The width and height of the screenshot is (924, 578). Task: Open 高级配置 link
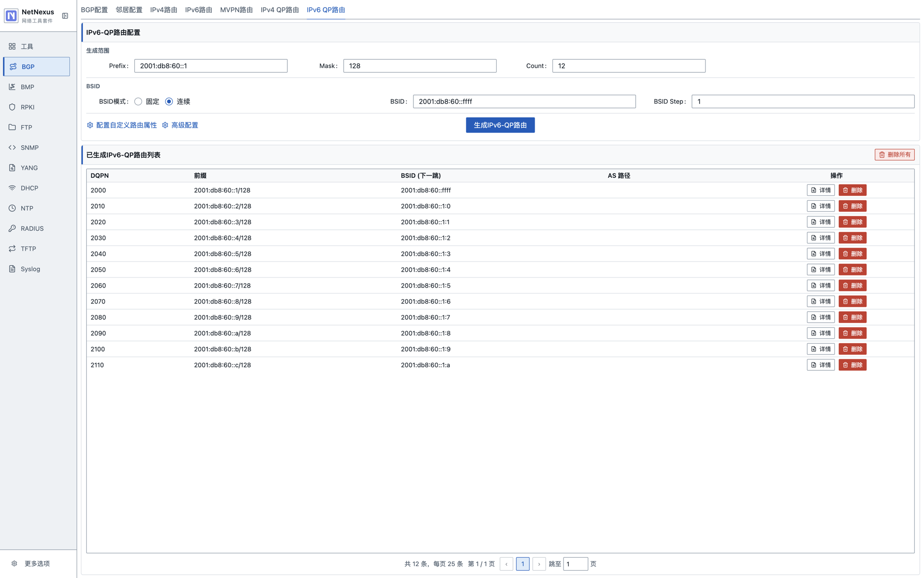[x=180, y=125]
